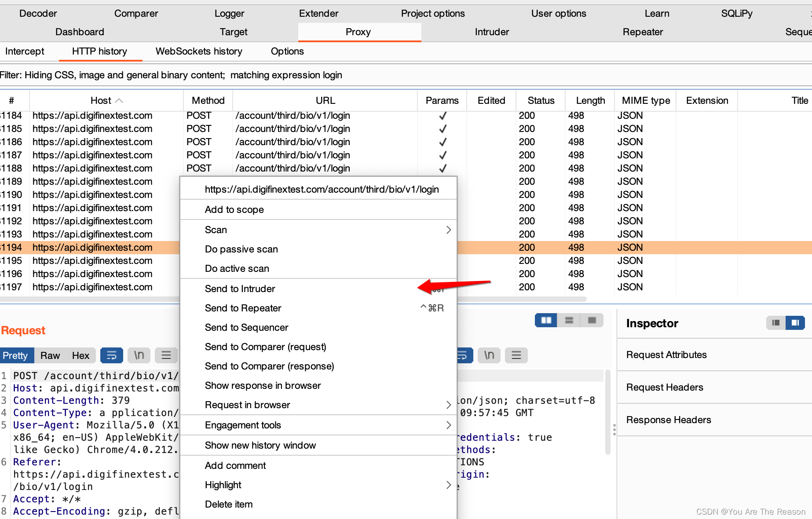This screenshot has width=812, height=519.
Task: Open the Response panel hamburger menu icon
Action: [x=516, y=355]
